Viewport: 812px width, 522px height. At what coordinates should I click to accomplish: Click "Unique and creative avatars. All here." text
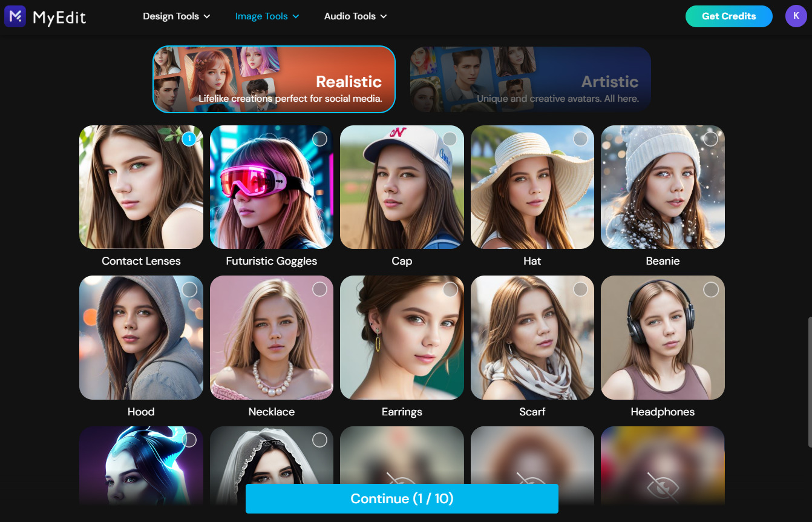pyautogui.click(x=558, y=98)
